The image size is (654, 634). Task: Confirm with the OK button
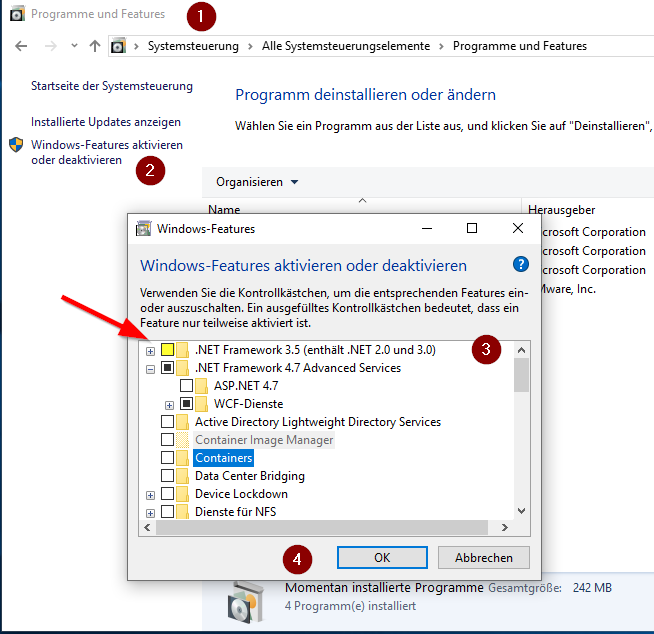pyautogui.click(x=382, y=558)
